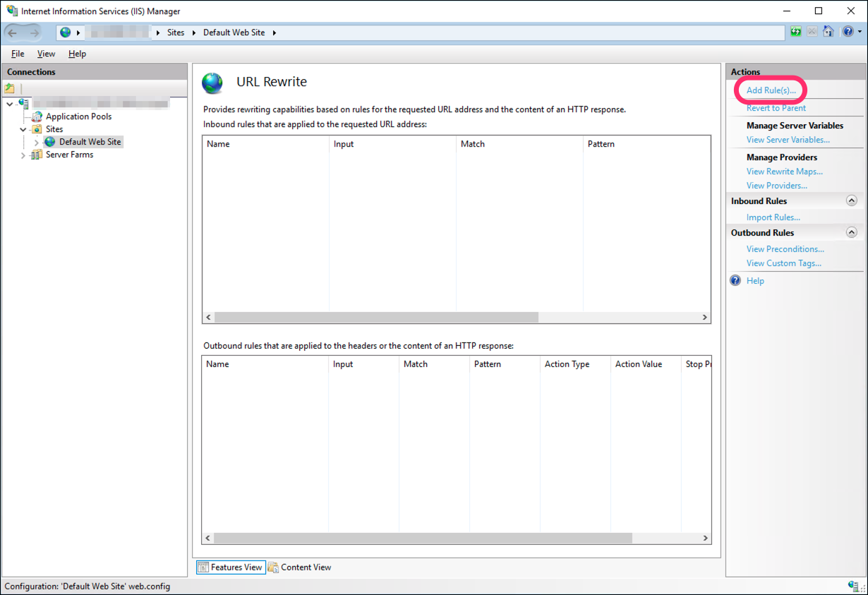Click inbound rules horizontal scrollbar
The width and height of the screenshot is (868, 595).
376,318
